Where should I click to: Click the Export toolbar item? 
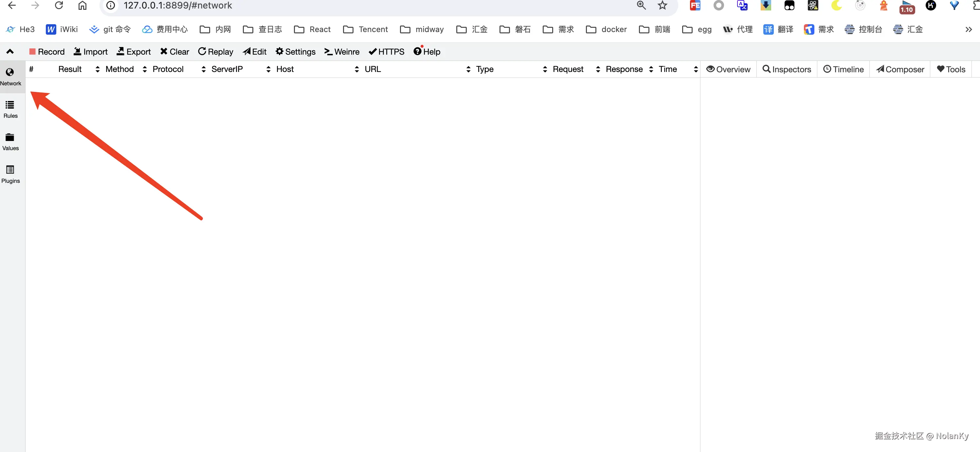coord(134,52)
